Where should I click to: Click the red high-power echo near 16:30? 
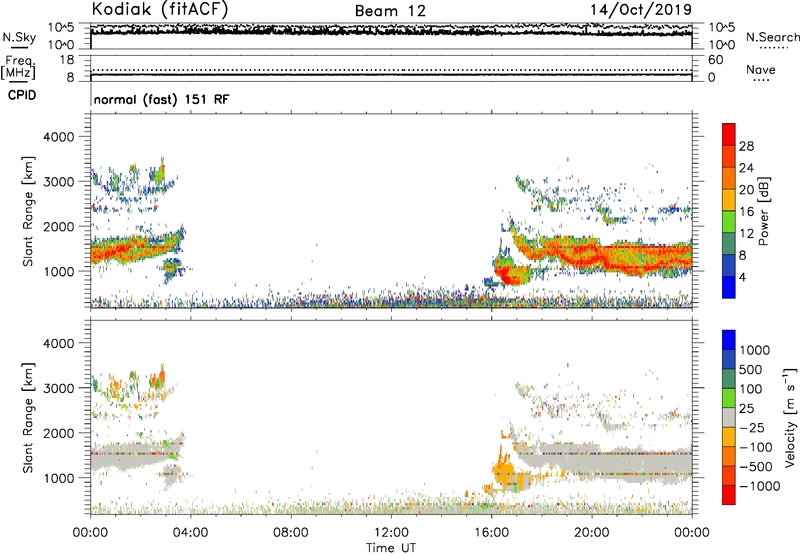508,276
